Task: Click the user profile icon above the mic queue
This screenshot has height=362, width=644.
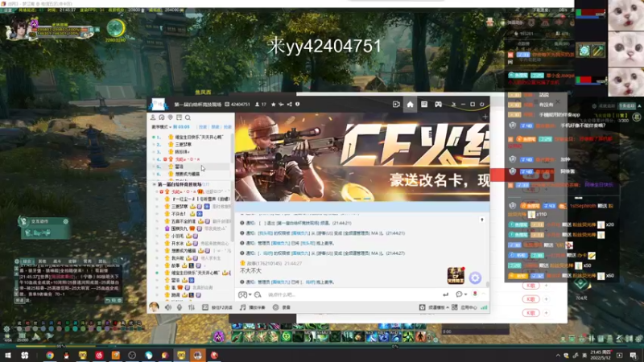Action: (153, 117)
